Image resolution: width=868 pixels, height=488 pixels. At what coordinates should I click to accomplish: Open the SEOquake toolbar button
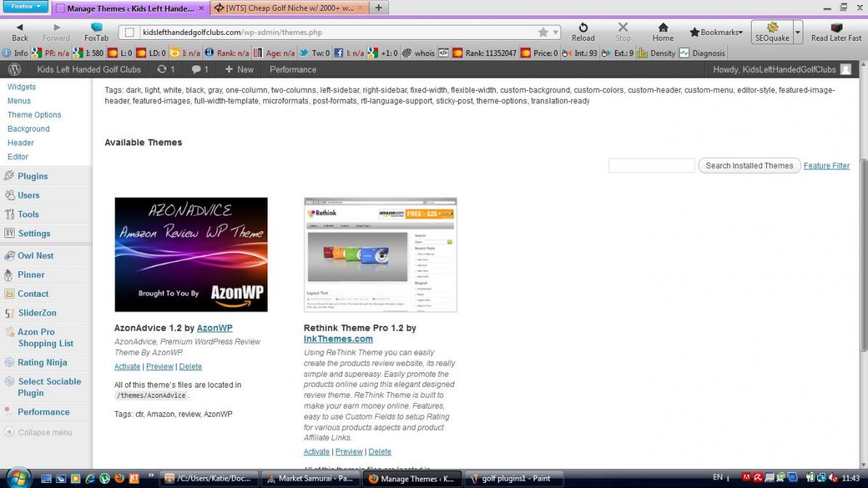click(x=772, y=32)
